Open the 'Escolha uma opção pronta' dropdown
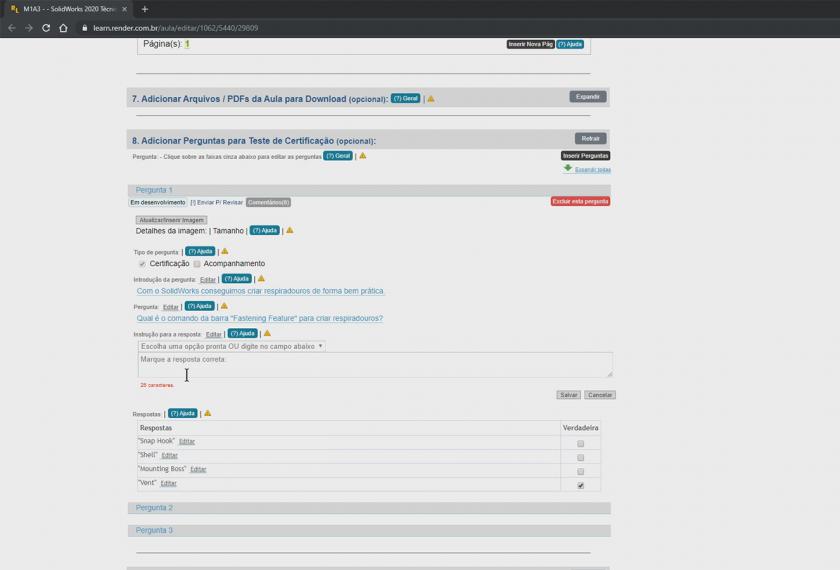The height and width of the screenshot is (570, 840). pos(231,346)
